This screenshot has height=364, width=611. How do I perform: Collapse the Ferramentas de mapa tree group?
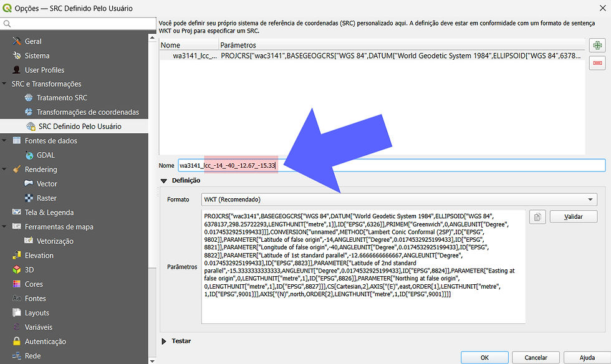tap(4, 226)
